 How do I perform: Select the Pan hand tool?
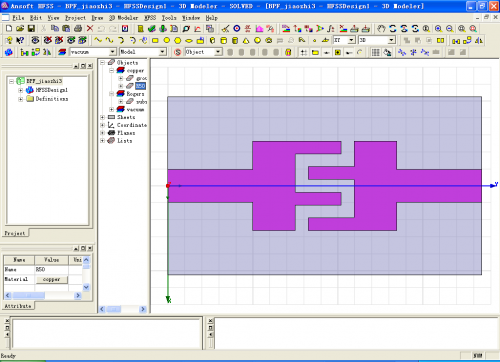[x=381, y=29]
